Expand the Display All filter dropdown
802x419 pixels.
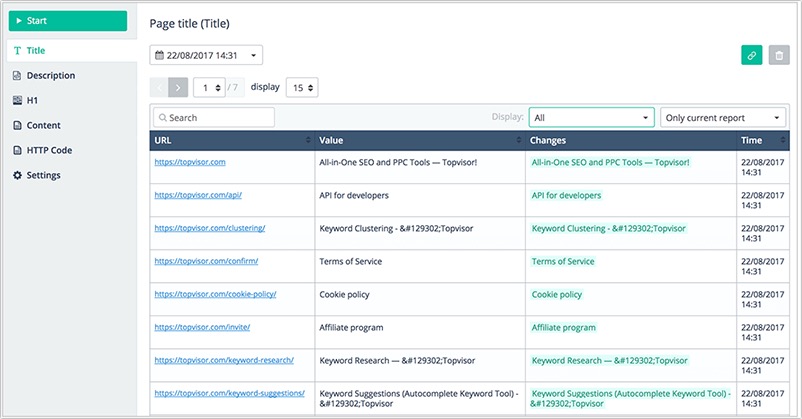591,117
